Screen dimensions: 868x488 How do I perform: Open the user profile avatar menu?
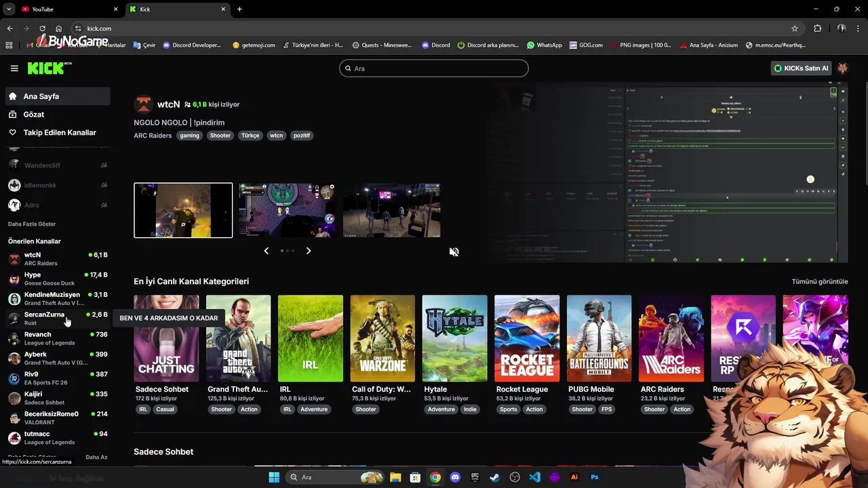[x=842, y=68]
